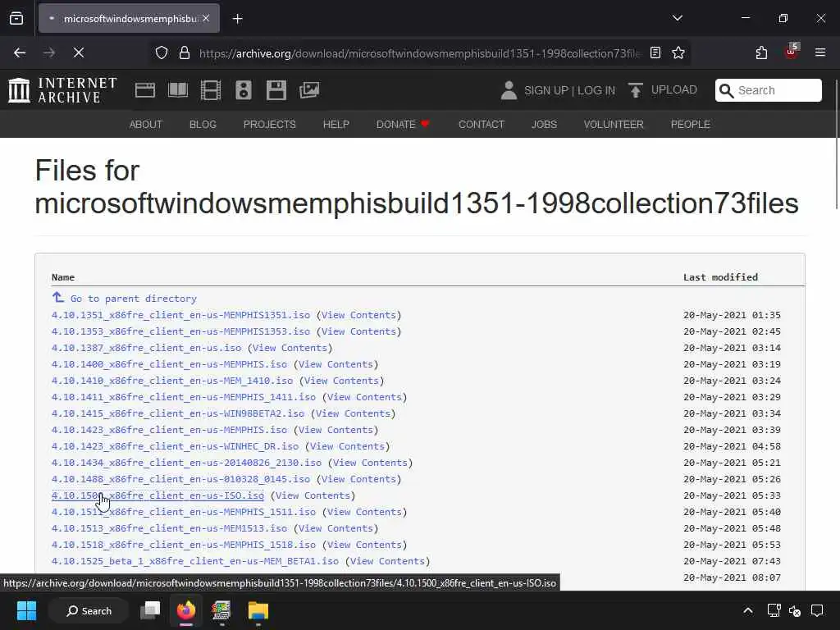This screenshot has height=630, width=840.
Task: Open the CONTACT menu item
Action: 482,125
